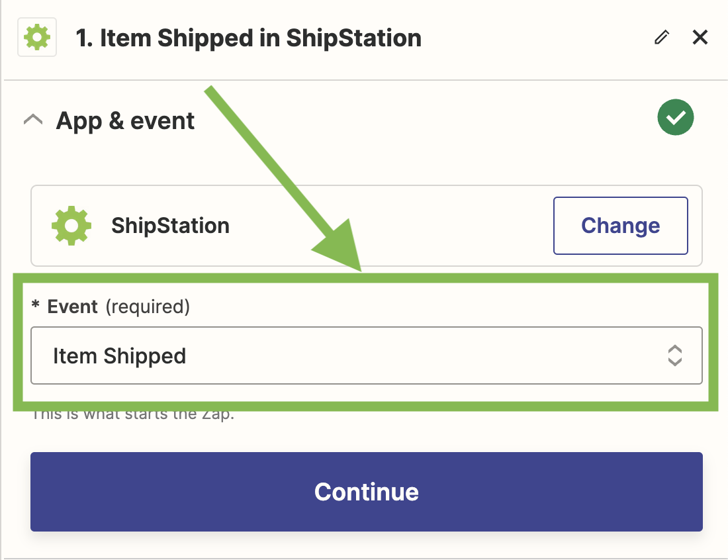This screenshot has height=560, width=728.
Task: Click the ShipStation gear icon in the step header
Action: [37, 38]
